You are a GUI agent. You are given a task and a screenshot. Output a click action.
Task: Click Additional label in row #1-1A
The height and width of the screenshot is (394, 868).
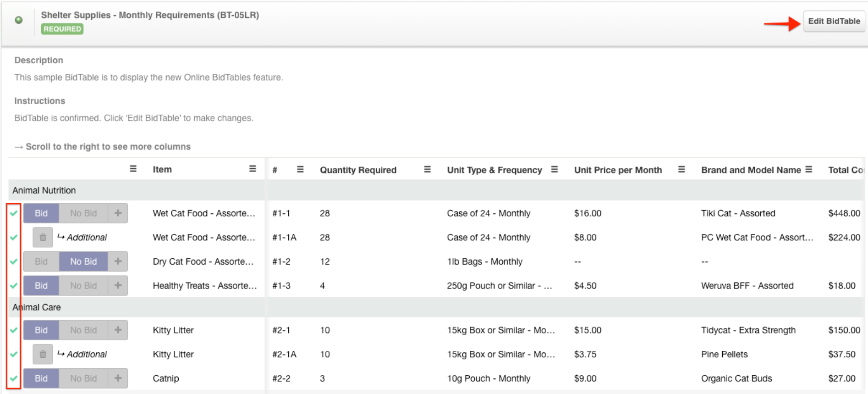[87, 238]
